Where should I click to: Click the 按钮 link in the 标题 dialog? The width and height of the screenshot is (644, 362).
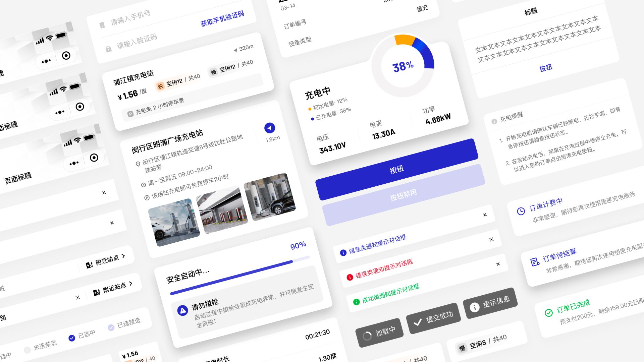pos(546,68)
